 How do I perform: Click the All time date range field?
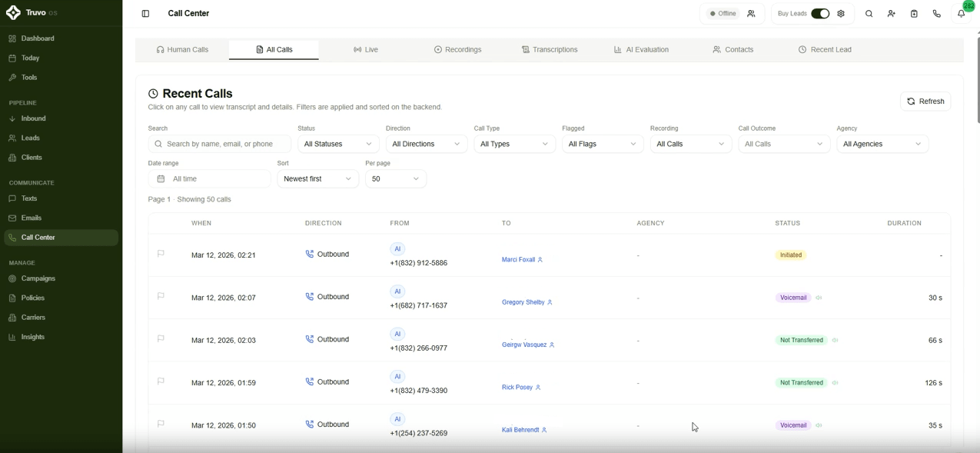pos(209,178)
